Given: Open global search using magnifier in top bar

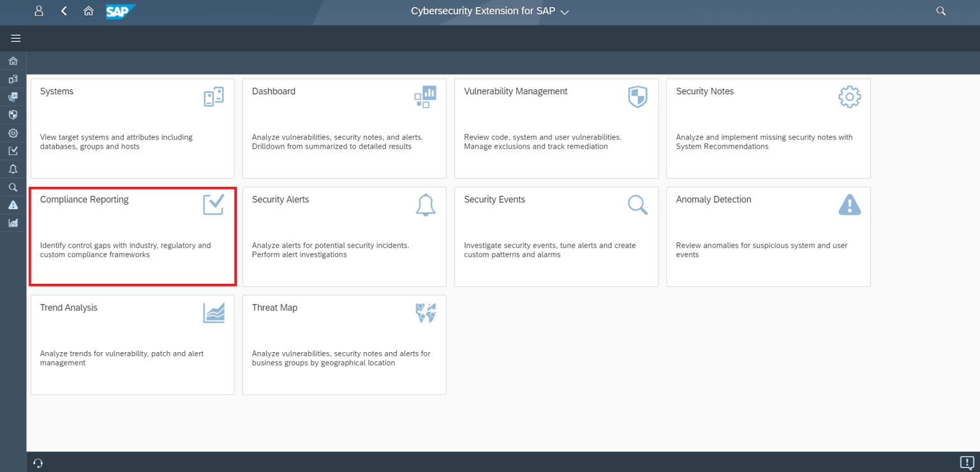Looking at the screenshot, I should tap(940, 11).
